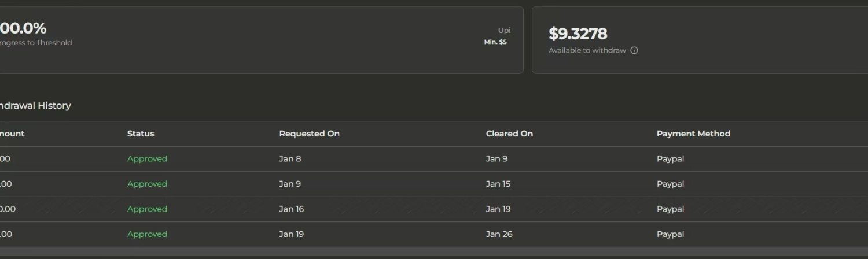Sort by the Requested On column header
The width and height of the screenshot is (868, 259).
309,134
